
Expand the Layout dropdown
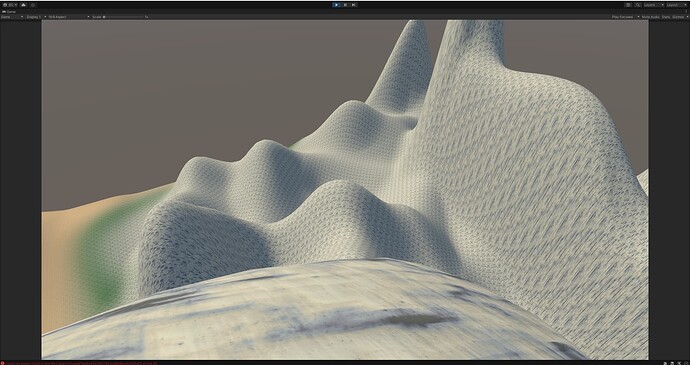[677, 5]
